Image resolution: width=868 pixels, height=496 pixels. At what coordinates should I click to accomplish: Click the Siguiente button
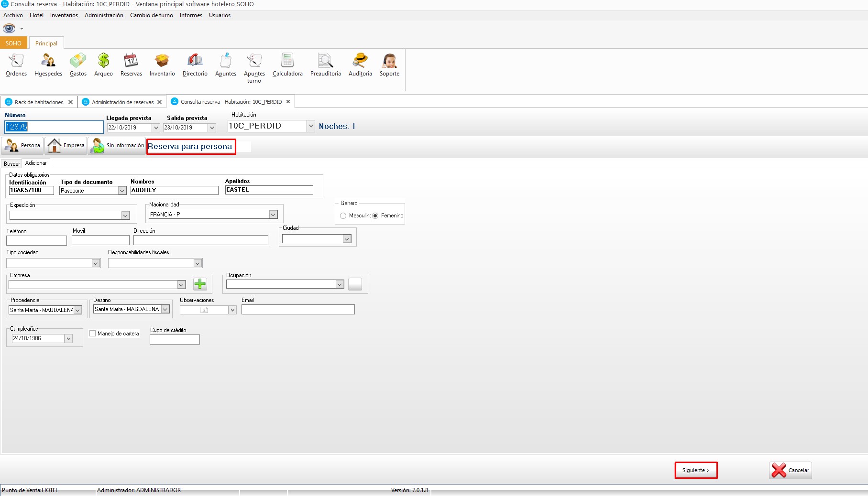tap(696, 470)
